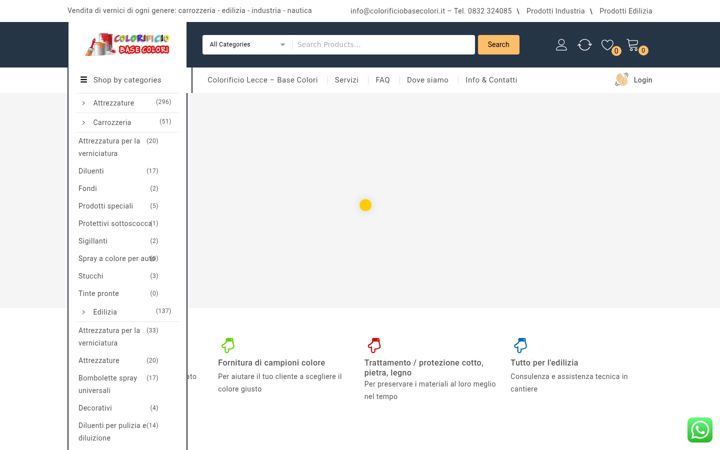Collapse the Edilizia category chevron
Image resolution: width=720 pixels, height=450 pixels.
84,312
